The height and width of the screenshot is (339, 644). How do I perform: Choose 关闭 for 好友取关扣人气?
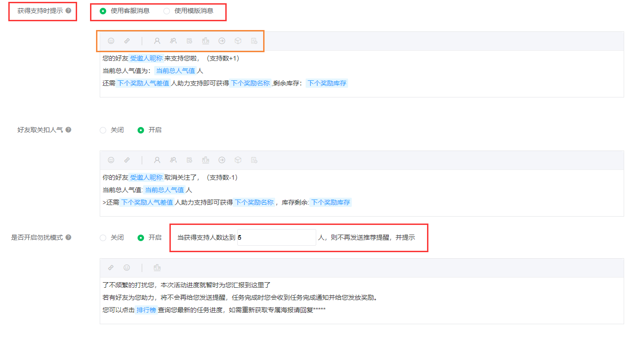pyautogui.click(x=103, y=130)
